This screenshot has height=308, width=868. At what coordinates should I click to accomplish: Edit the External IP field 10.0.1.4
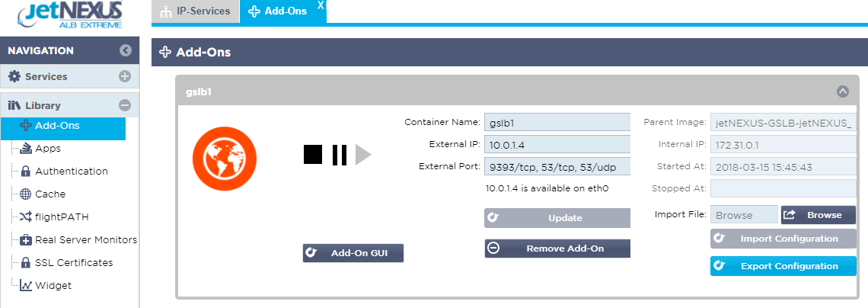click(x=557, y=145)
